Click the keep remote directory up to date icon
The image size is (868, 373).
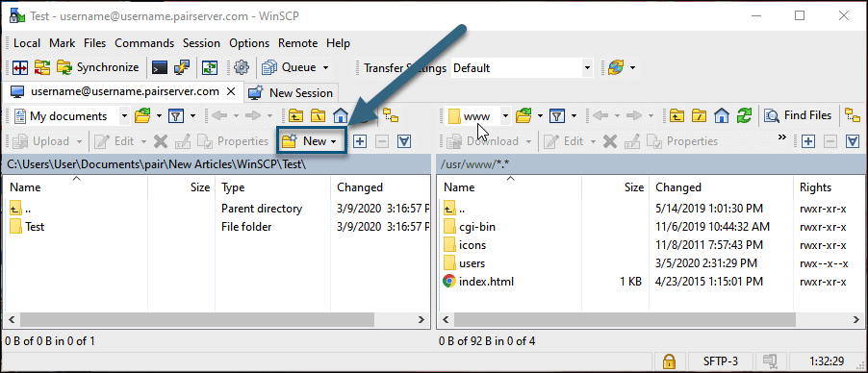tap(210, 67)
